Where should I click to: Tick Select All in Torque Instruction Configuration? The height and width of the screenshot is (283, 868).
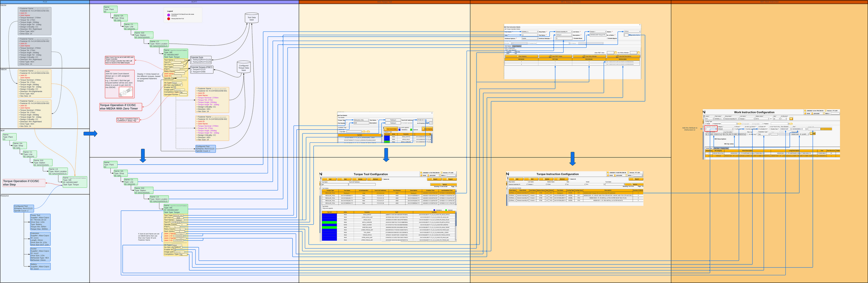(570, 179)
